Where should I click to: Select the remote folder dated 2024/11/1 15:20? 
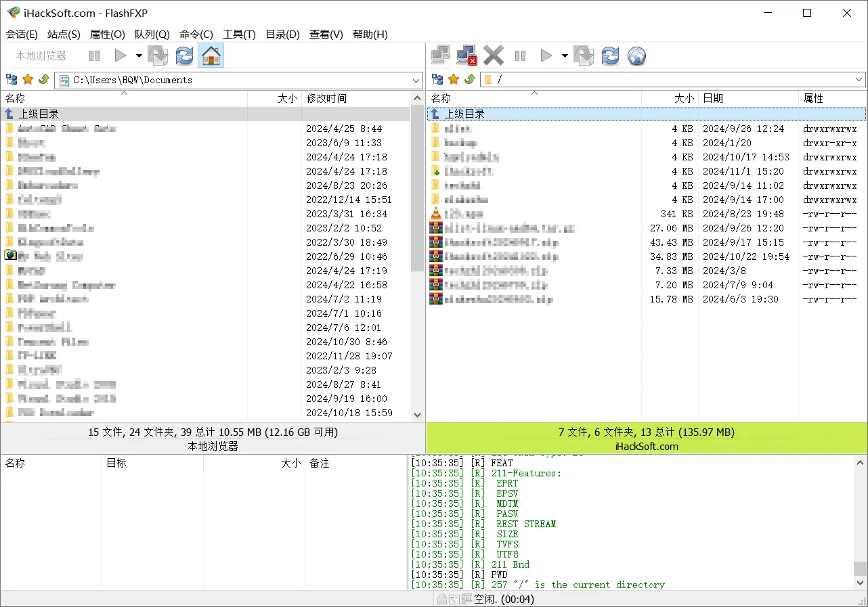pos(647,171)
